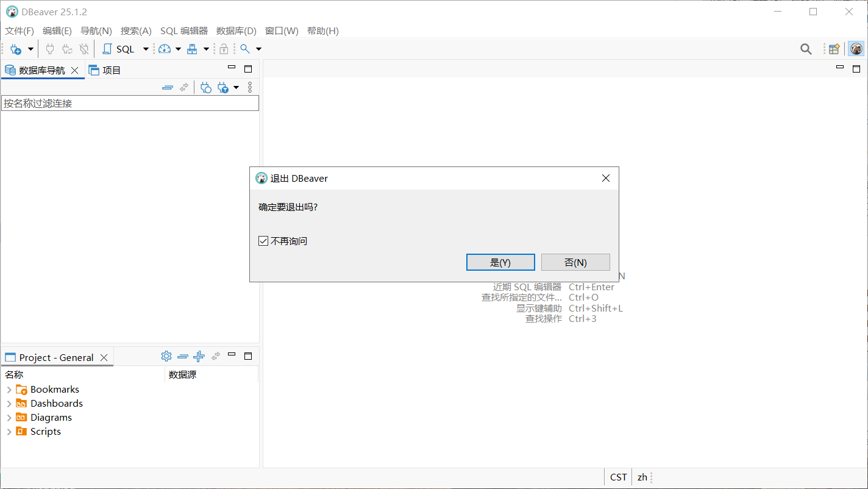Click the disconnect plug icon in toolbar
Screen dimensions: 868x489
[x=84, y=49]
